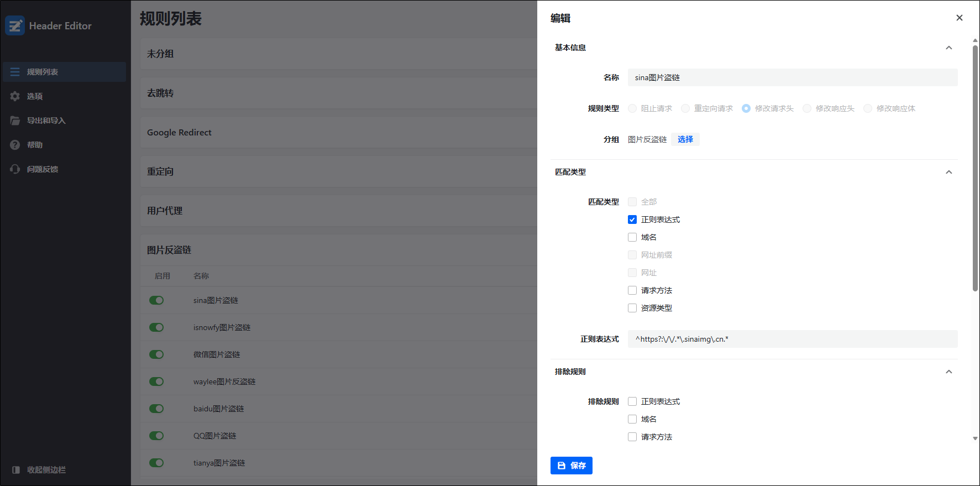Select the 修改响应头 radio button
This screenshot has width=980, height=486.
[807, 108]
